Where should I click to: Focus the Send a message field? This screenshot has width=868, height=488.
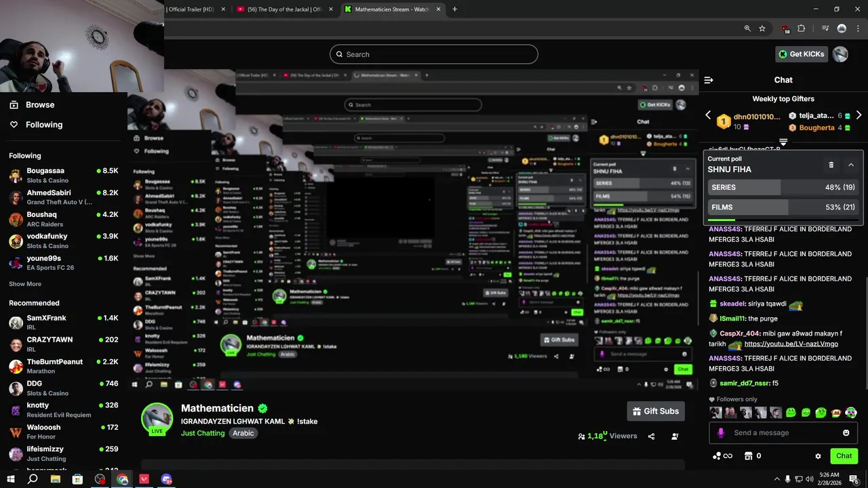[783, 432]
